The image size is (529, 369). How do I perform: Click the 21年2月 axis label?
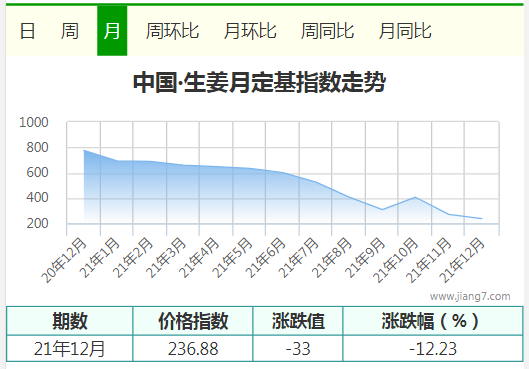point(133,258)
